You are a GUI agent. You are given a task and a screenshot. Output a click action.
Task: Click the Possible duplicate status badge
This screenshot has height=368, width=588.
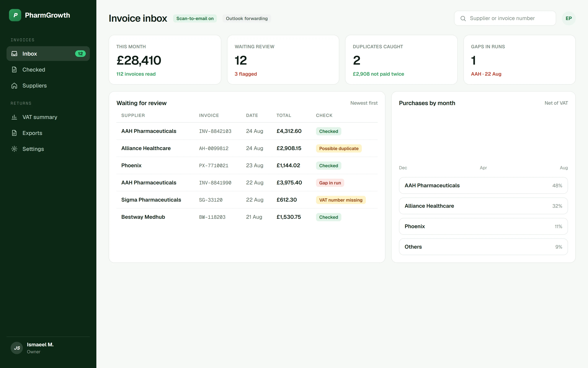point(339,148)
